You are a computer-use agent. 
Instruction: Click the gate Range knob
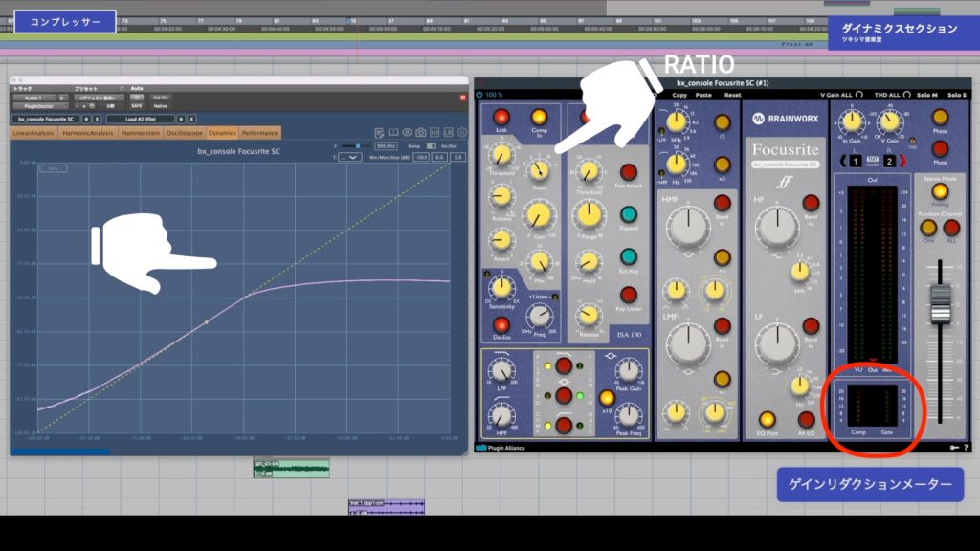[x=589, y=215]
